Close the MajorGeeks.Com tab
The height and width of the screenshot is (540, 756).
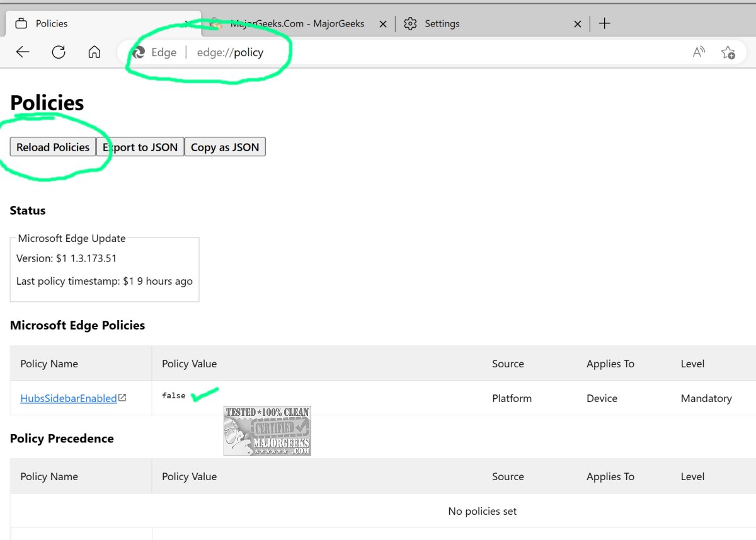[383, 24]
